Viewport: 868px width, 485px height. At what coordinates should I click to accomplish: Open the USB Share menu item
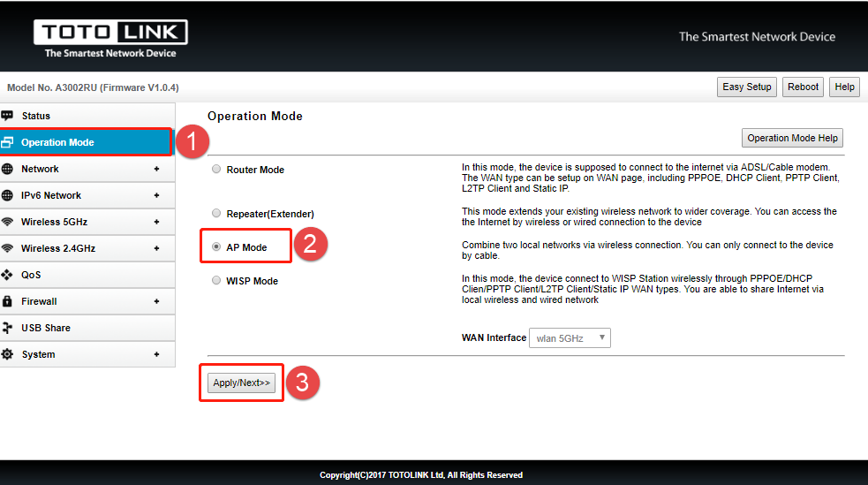coord(87,328)
